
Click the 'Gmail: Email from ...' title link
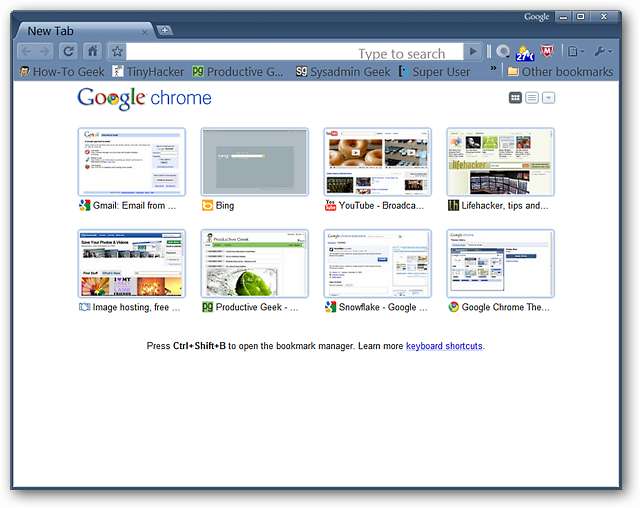point(134,206)
